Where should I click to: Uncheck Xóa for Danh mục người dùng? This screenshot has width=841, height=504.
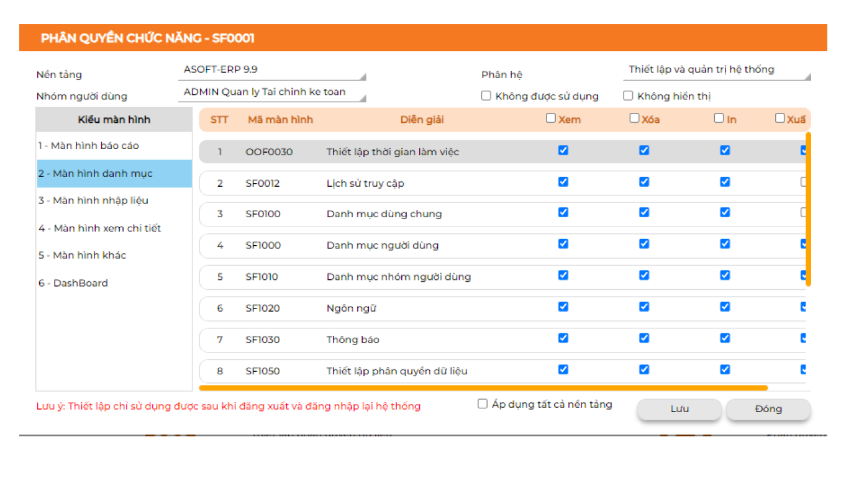click(x=644, y=244)
